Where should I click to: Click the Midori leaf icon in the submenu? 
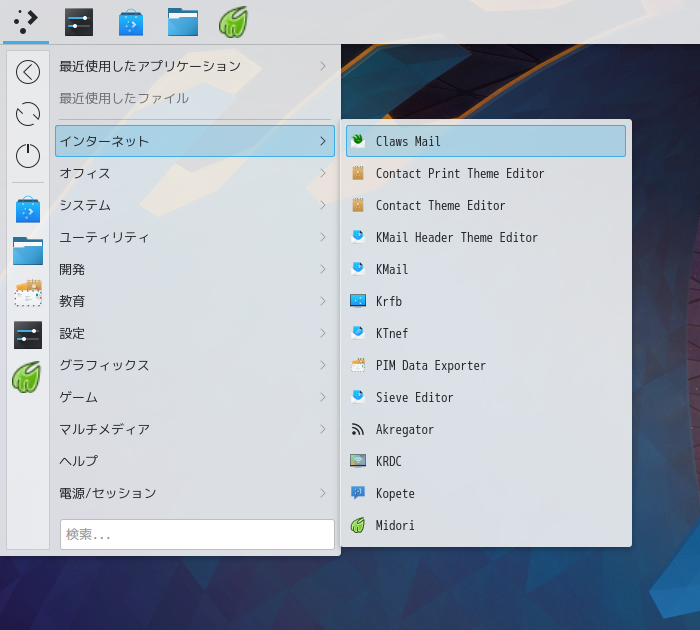pos(358,525)
